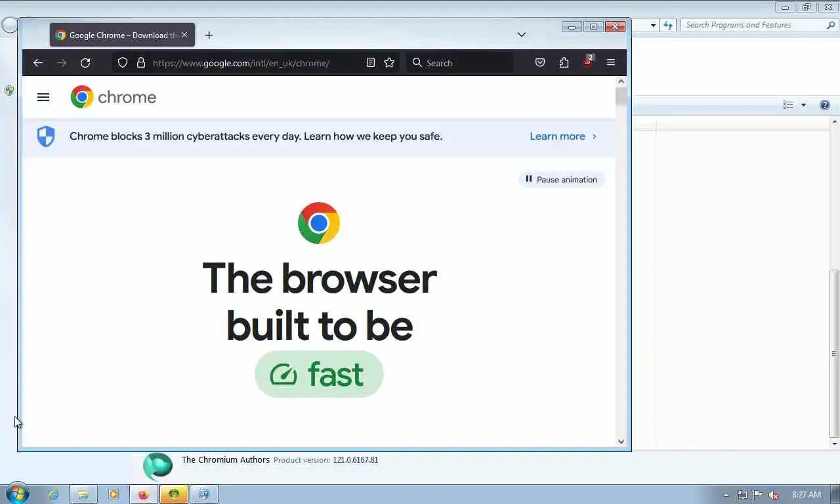The image size is (840, 504).
Task: Click the greyed forward arrow in Firefox
Action: point(62,63)
